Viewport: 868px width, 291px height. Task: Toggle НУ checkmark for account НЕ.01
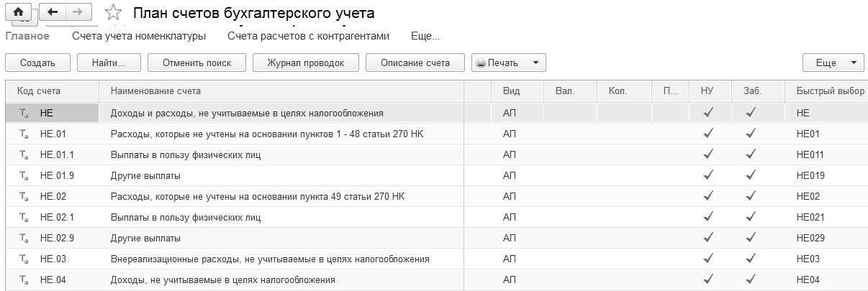(x=708, y=134)
